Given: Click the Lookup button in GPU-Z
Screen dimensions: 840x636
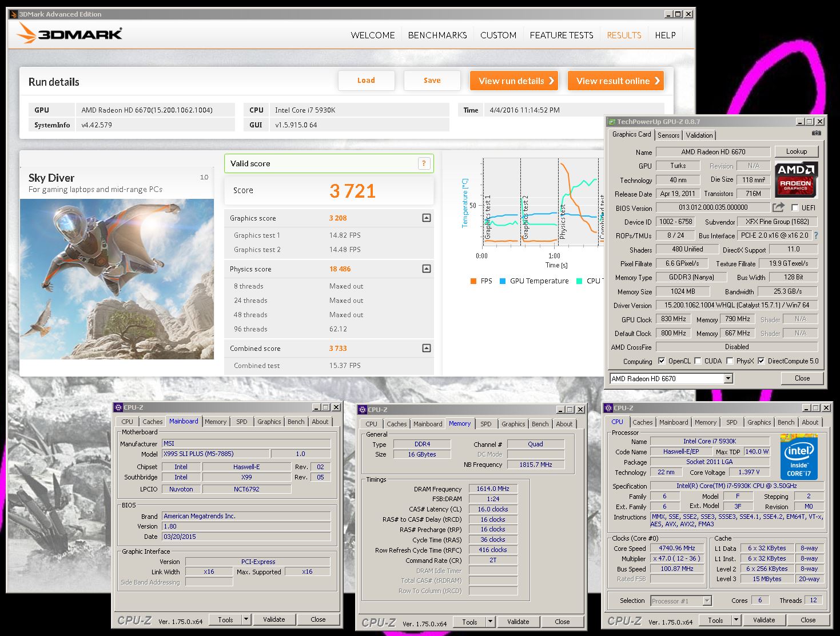Looking at the screenshot, I should (x=797, y=151).
